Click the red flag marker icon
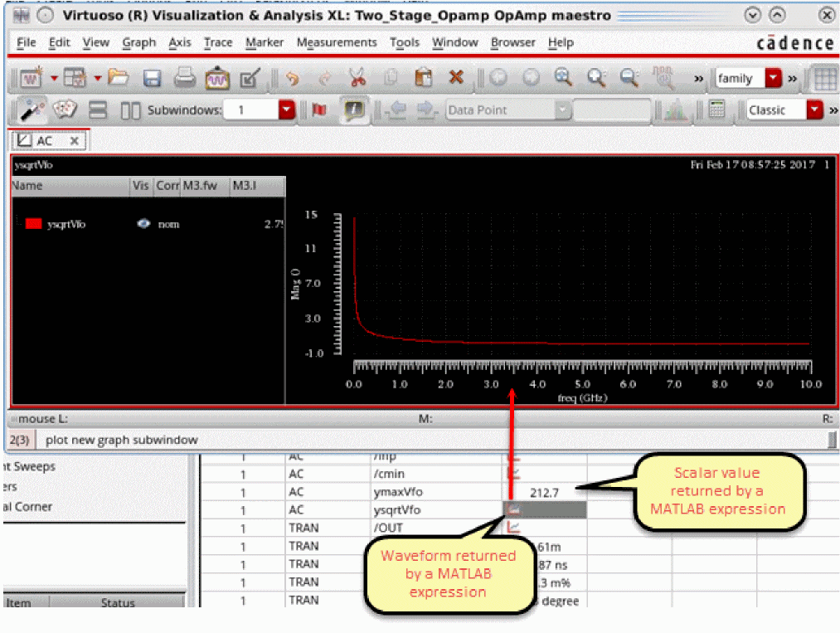The width and height of the screenshot is (840, 633). click(x=319, y=110)
